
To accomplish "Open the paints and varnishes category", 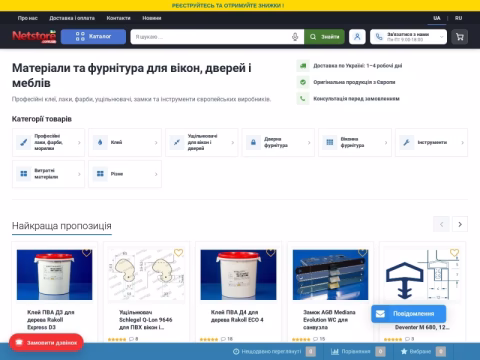I will pos(48,142).
